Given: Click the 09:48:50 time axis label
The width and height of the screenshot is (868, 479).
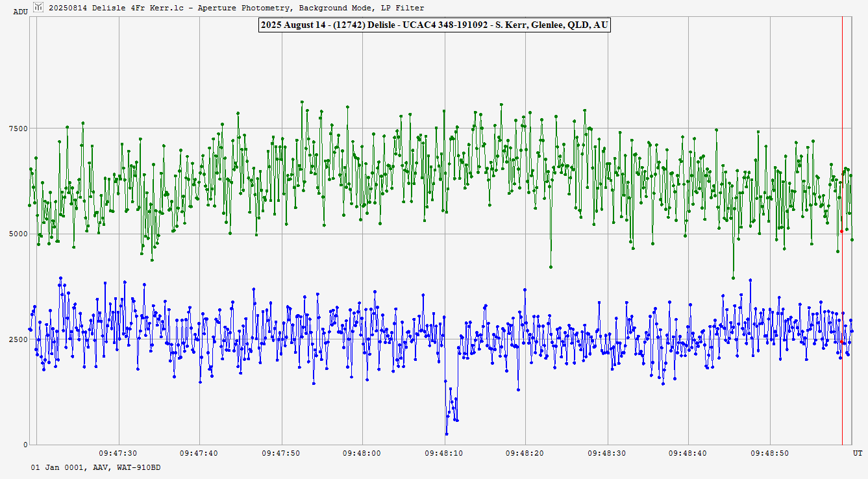Looking at the screenshot, I should click(770, 453).
